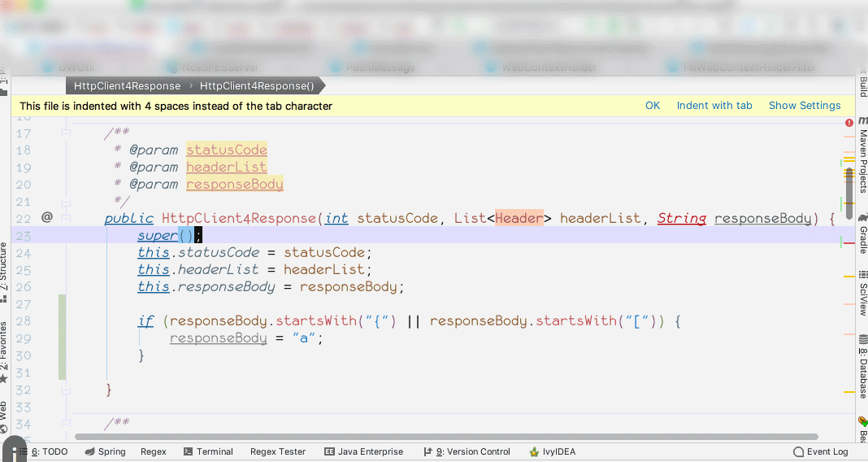This screenshot has height=462, width=868.
Task: Click the 'Show Settings' link
Action: 805,105
